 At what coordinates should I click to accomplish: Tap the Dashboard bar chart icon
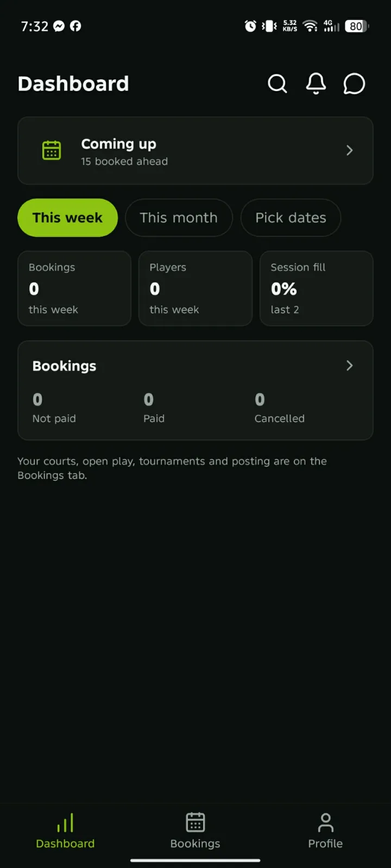click(65, 822)
